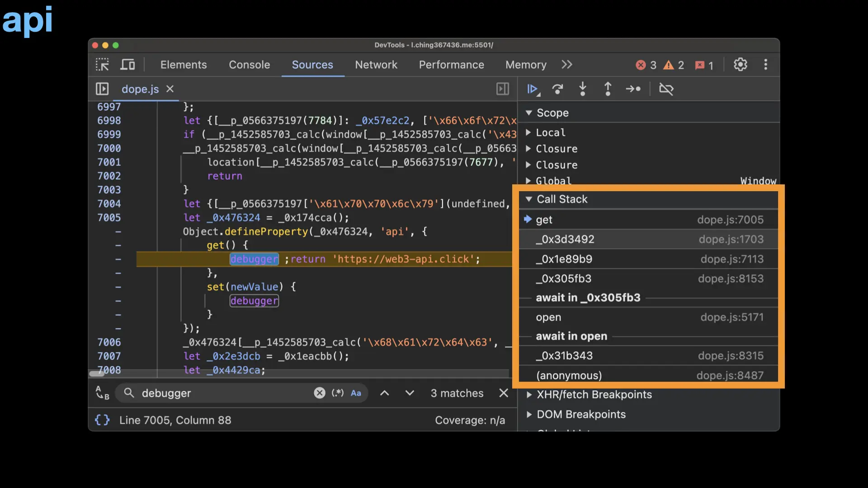This screenshot has height=488, width=868.
Task: Toggle match case Aa option
Action: pos(356,393)
